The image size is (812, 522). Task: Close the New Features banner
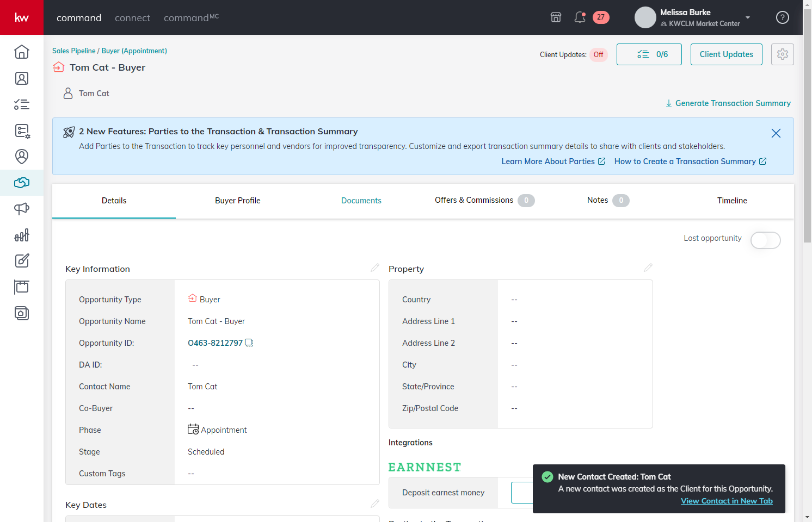pyautogui.click(x=776, y=133)
